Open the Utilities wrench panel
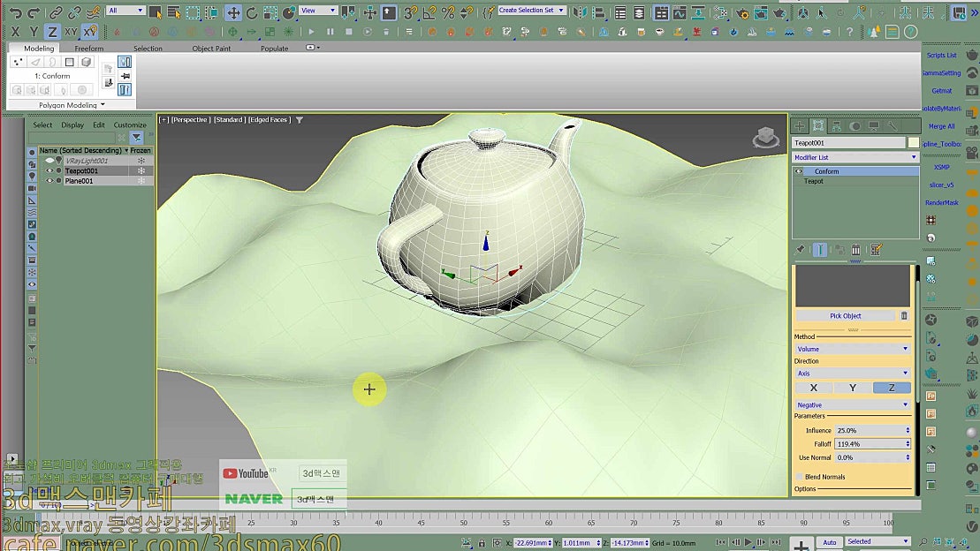This screenshot has height=551, width=980. [x=893, y=125]
